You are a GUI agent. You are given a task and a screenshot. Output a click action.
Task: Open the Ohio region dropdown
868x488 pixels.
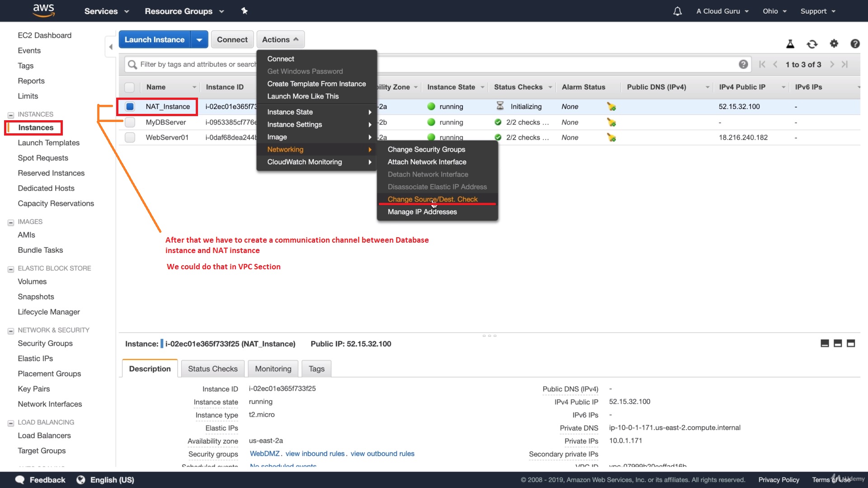point(774,11)
